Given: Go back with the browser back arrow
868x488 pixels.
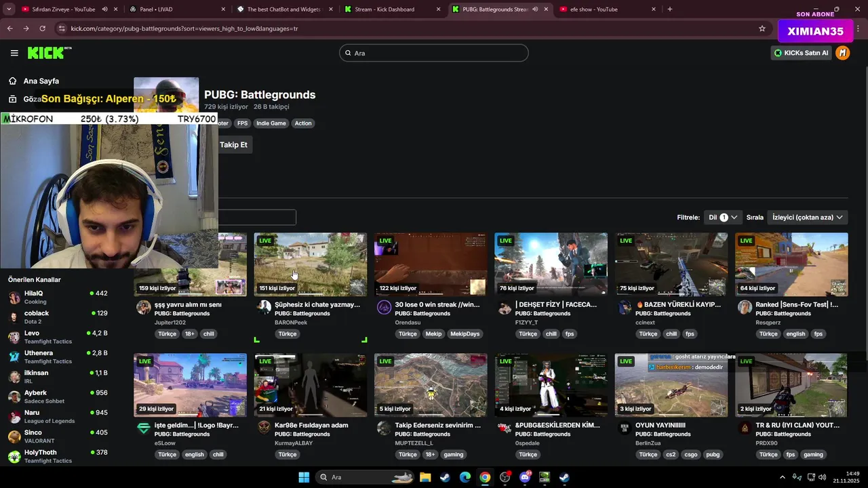Looking at the screenshot, I should (9, 28).
